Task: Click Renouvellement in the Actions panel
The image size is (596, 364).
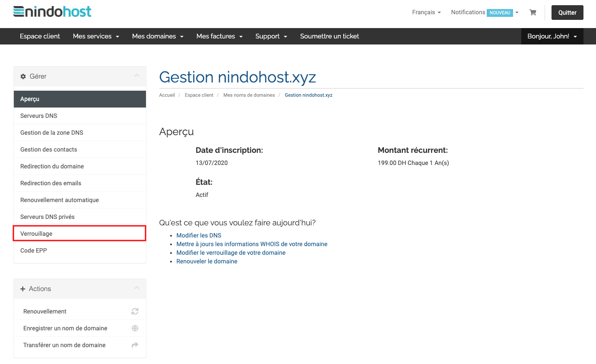Action: pyautogui.click(x=80, y=311)
